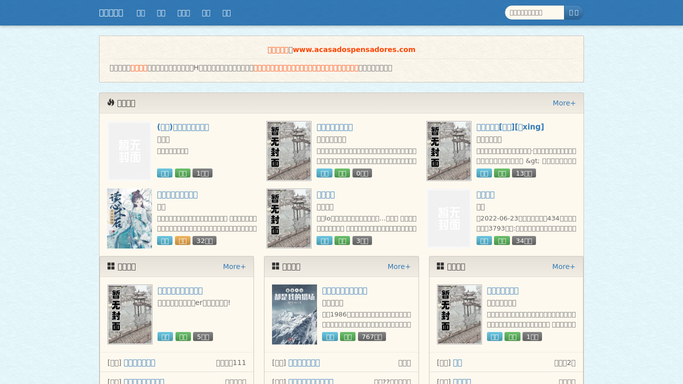Image resolution: width=683 pixels, height=384 pixels.
Task: Click the grid icon heading the rightmost lower panel
Action: (440, 266)
